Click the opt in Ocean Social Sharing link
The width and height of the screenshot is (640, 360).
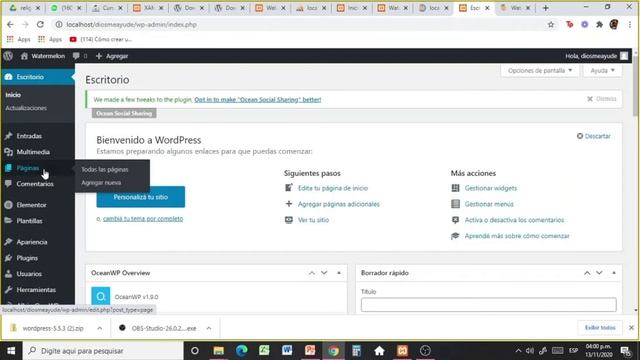[258, 100]
